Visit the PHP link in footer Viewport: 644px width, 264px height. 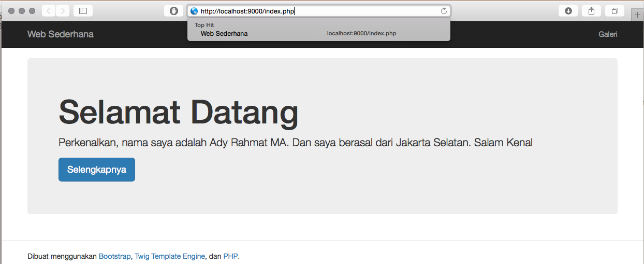click(x=230, y=256)
